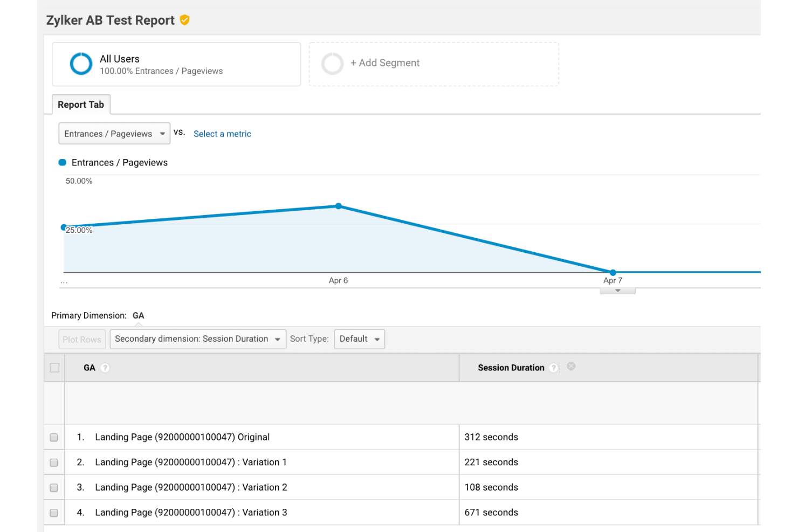Click the 671 seconds cell
Screen dimensions: 798x532
(x=491, y=513)
